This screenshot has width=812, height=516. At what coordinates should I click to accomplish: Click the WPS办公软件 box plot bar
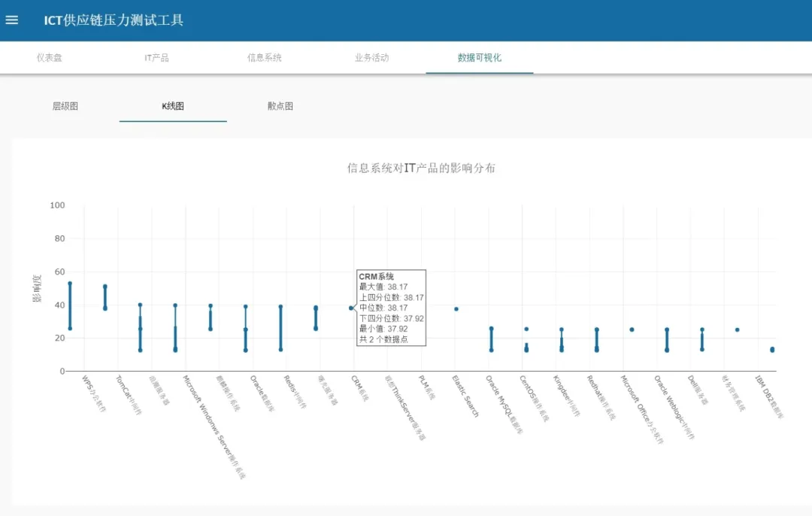(70, 305)
